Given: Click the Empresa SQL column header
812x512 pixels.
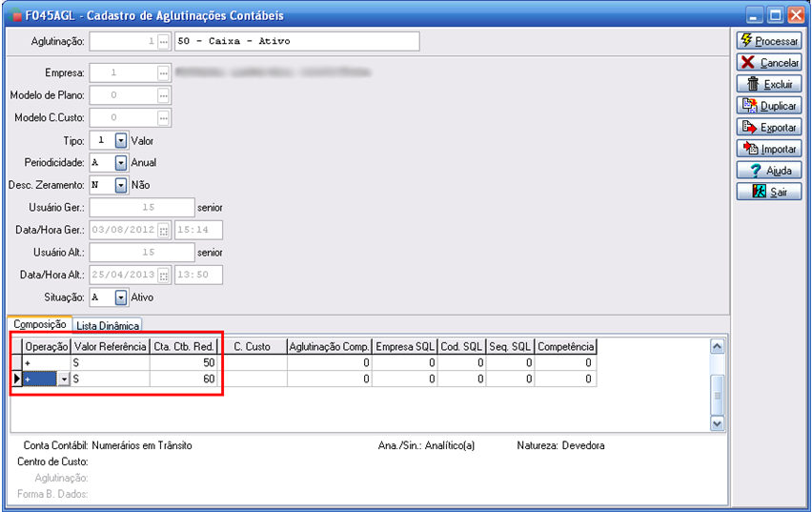Looking at the screenshot, I should (405, 347).
